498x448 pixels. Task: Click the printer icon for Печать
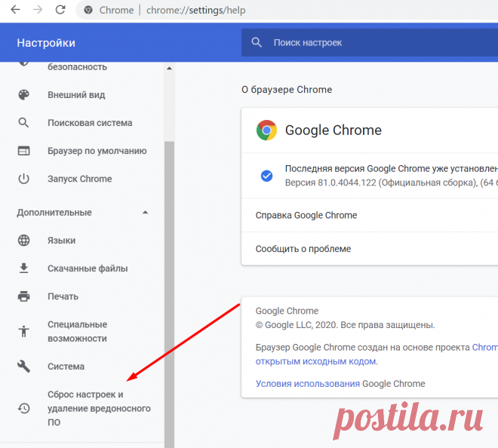pyautogui.click(x=24, y=296)
